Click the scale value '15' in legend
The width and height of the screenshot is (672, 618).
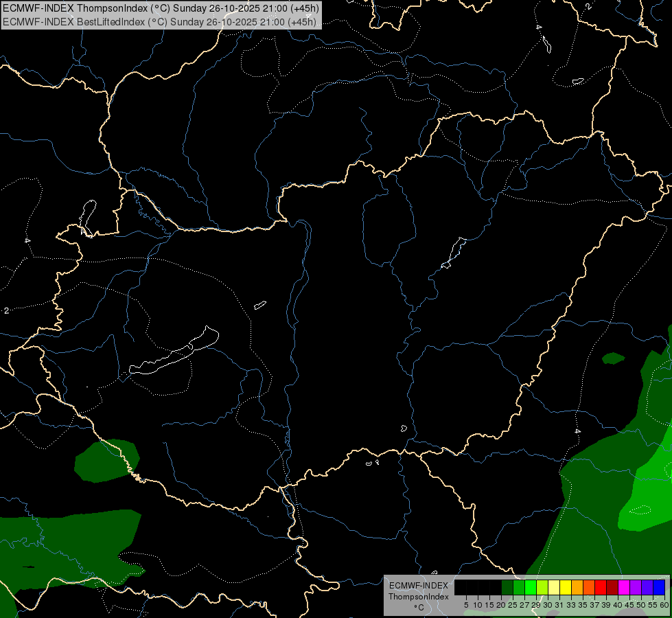(x=489, y=605)
